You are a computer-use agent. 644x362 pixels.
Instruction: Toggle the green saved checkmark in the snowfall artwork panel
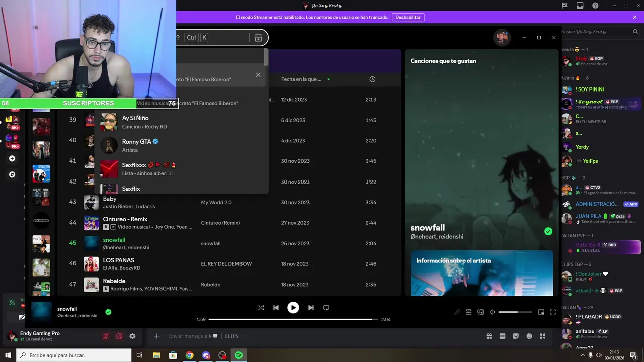(x=548, y=231)
